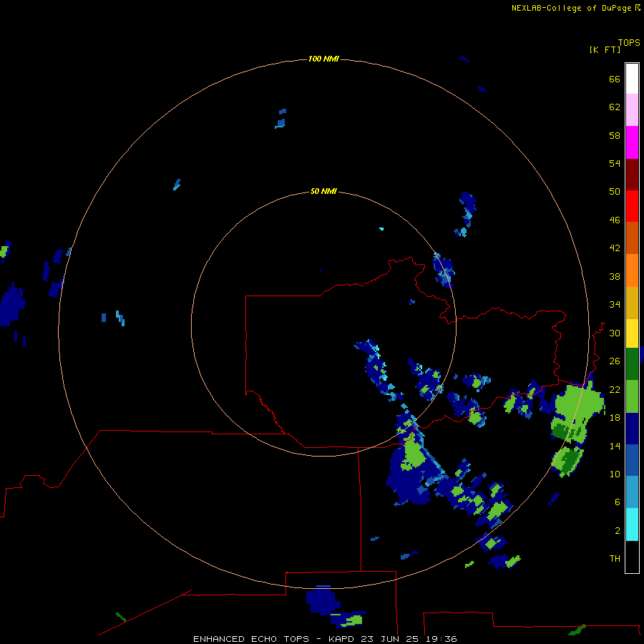Image resolution: width=644 pixels, height=644 pixels.
Task: Click the 2 legend value
Action: [x=618, y=531]
